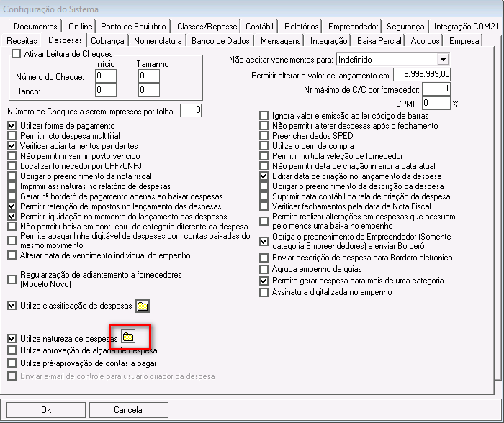
Task: Select the Nomenclatura tab
Action: pos(158,41)
